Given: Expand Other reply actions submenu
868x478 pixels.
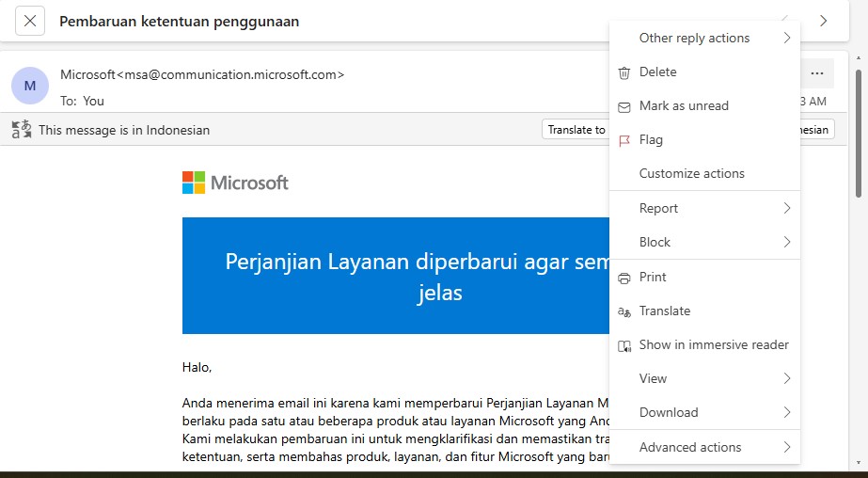Looking at the screenshot, I should pyautogui.click(x=704, y=39).
